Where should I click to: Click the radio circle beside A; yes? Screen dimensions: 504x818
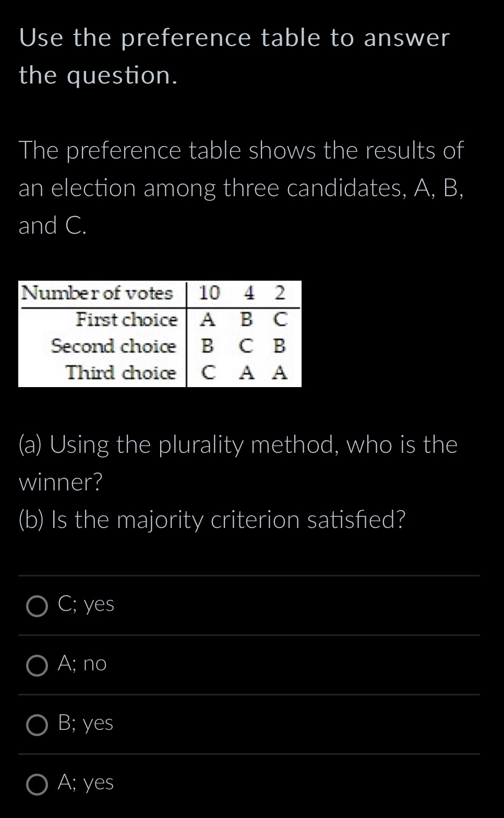pyautogui.click(x=36, y=784)
